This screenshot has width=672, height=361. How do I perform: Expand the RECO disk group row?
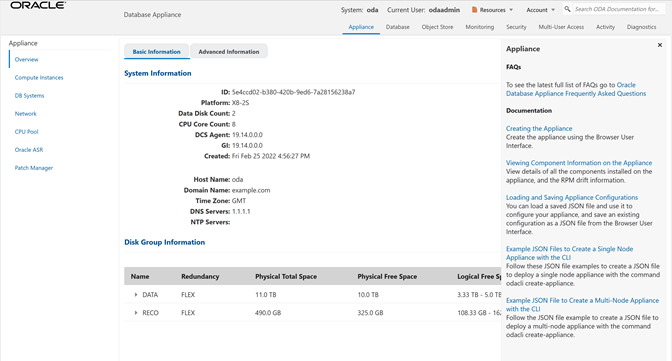136,313
